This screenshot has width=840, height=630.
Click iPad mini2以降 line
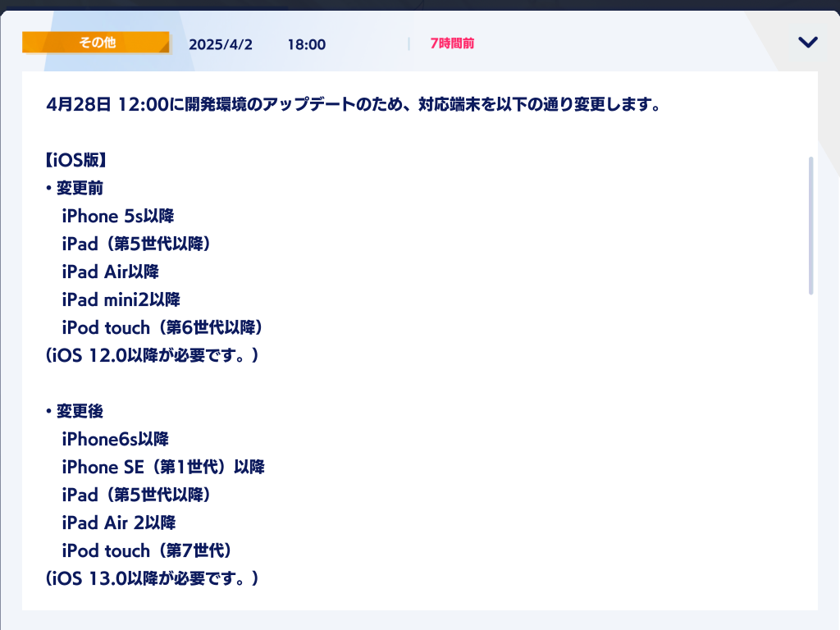(x=121, y=299)
